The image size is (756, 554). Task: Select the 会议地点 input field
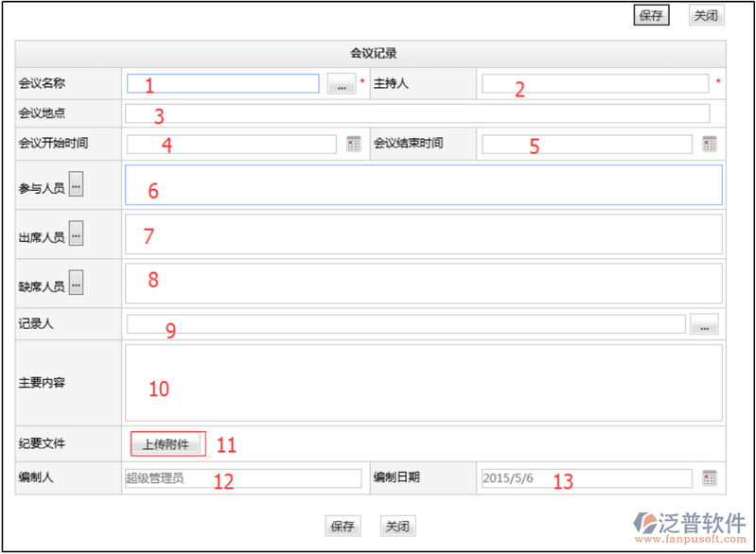click(x=416, y=114)
